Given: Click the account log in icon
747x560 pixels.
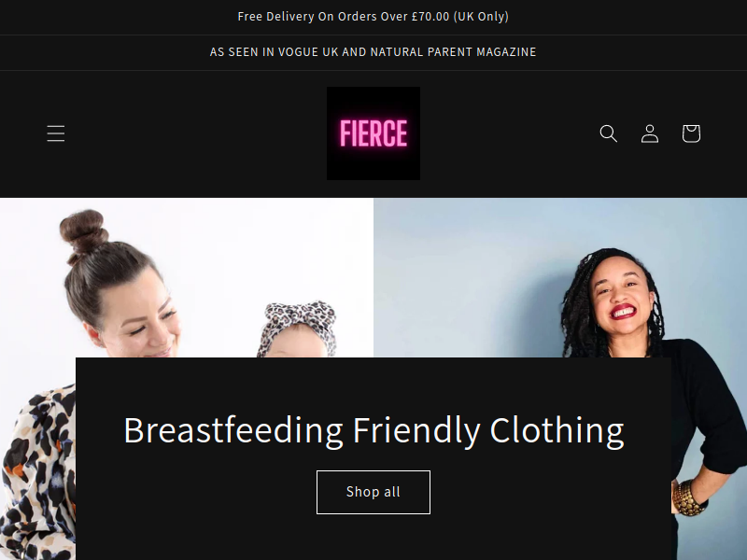Looking at the screenshot, I should 650,133.
